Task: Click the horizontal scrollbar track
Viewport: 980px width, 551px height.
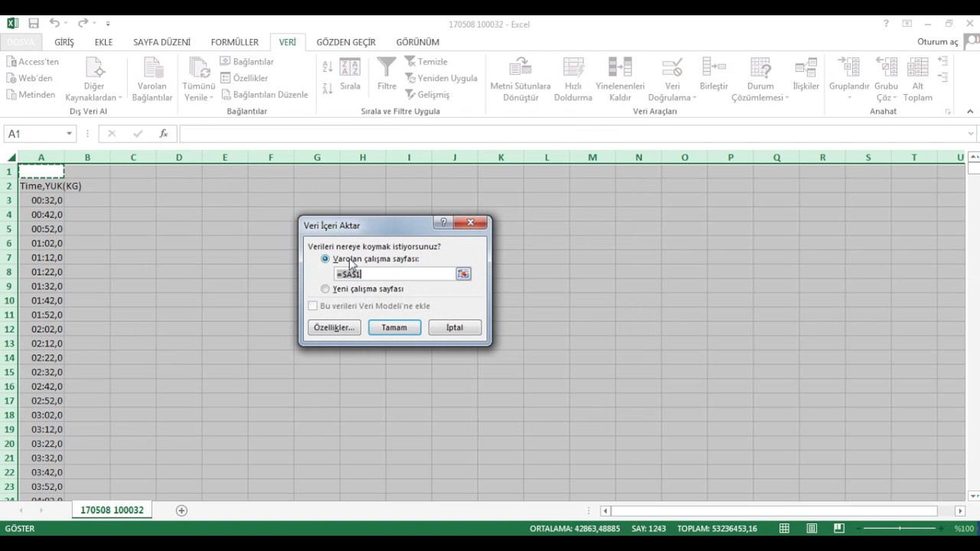Action: point(774,510)
